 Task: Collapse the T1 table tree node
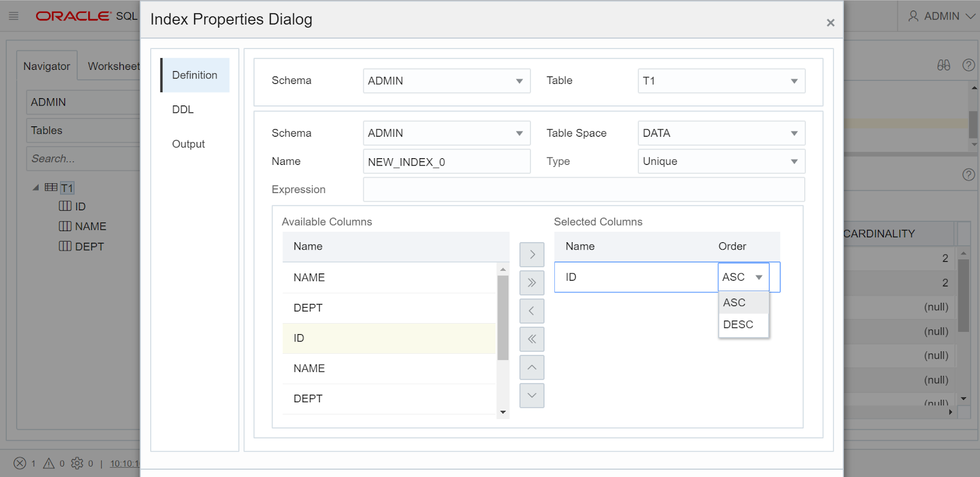coord(36,188)
